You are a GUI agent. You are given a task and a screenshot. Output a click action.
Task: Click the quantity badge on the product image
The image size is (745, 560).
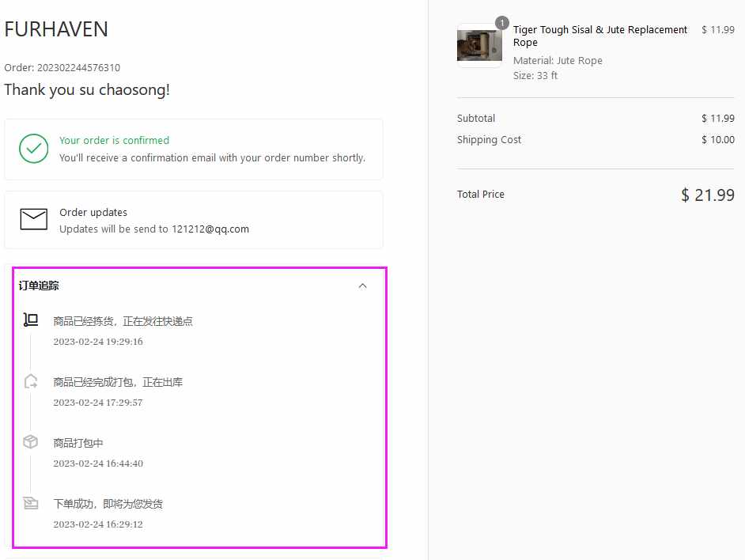click(x=501, y=23)
